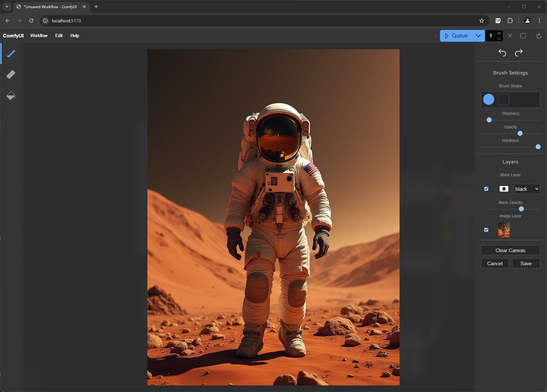Open the Workflow menu
Screen dimensions: 547x392
tap(39, 35)
